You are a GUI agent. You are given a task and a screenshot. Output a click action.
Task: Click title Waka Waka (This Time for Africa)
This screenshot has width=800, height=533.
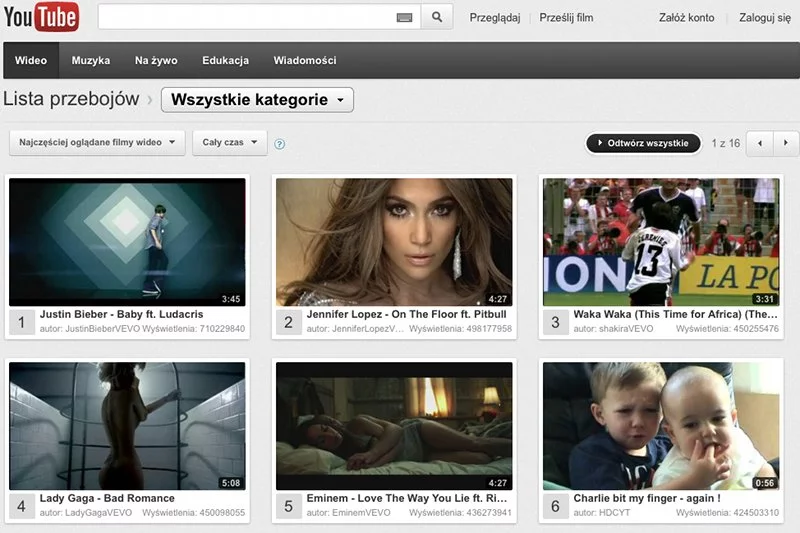676,314
